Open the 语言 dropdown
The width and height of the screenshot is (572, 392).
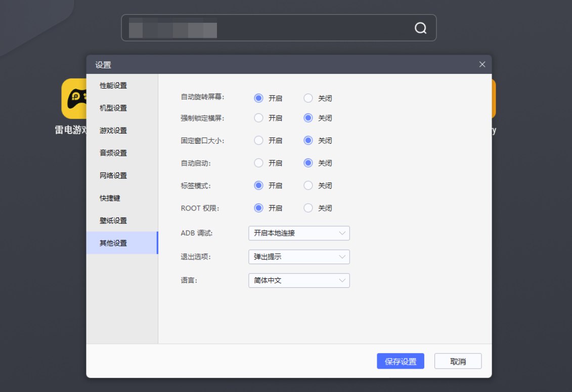click(x=299, y=281)
